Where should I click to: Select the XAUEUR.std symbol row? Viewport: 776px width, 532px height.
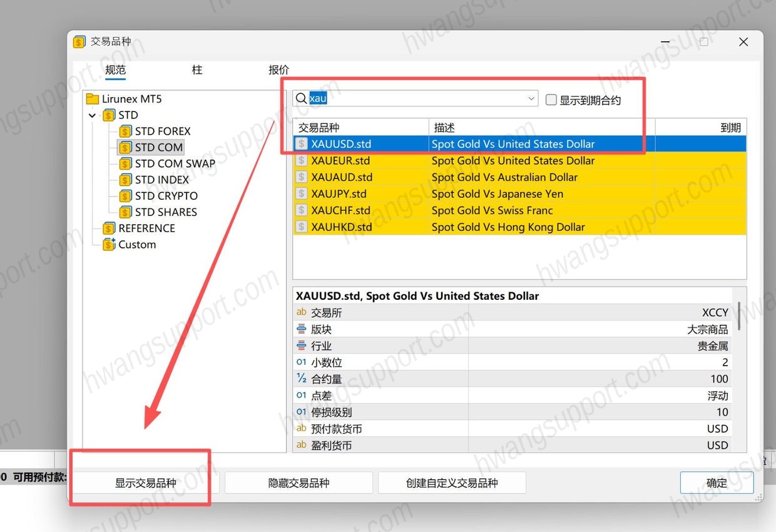519,161
